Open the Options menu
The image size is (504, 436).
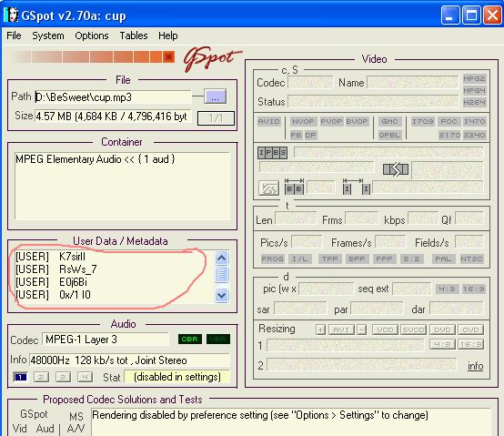[x=92, y=35]
